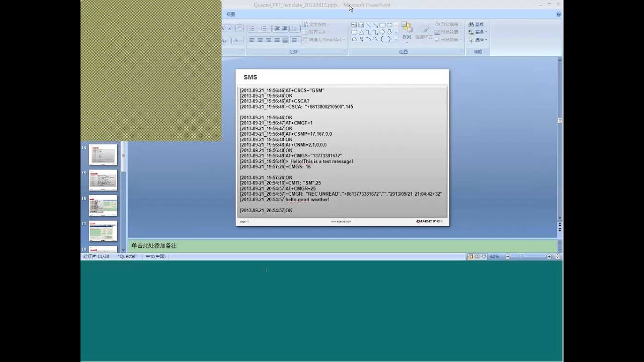Select slide 16 thumbnail
The image size is (644, 362).
click(103, 206)
